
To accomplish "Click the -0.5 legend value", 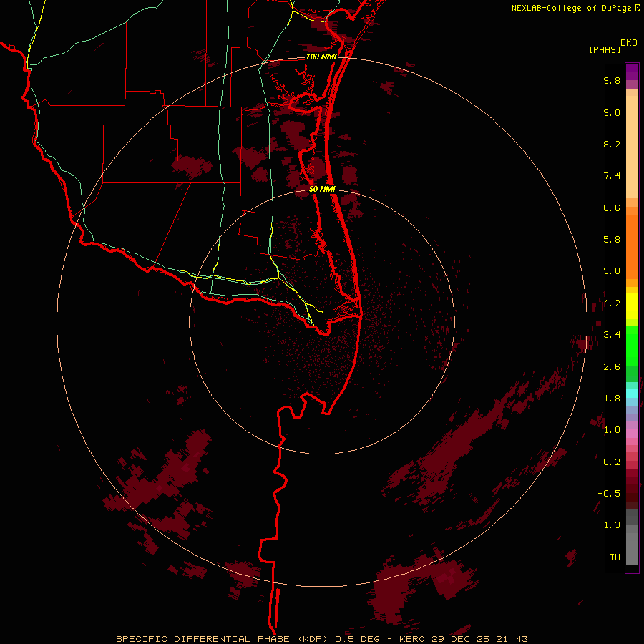I will click(609, 494).
